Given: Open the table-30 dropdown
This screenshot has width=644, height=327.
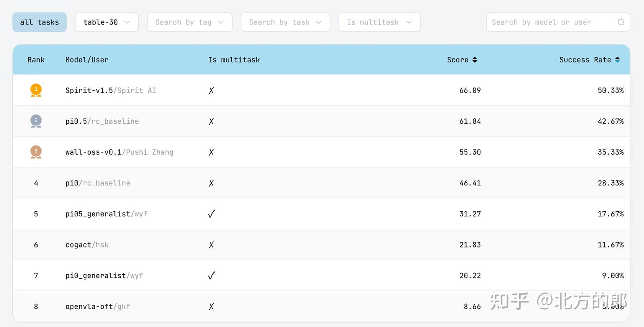Looking at the screenshot, I should 106,22.
